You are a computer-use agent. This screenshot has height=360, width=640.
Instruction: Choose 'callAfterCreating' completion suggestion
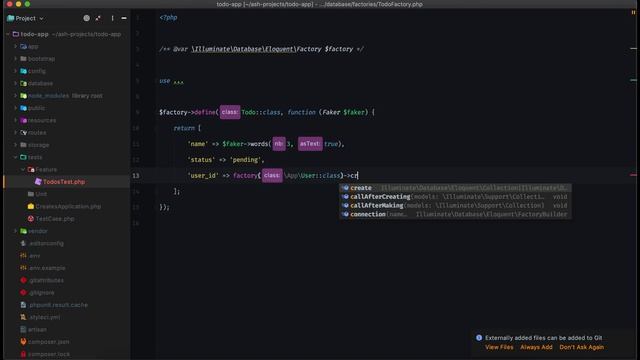pos(455,197)
